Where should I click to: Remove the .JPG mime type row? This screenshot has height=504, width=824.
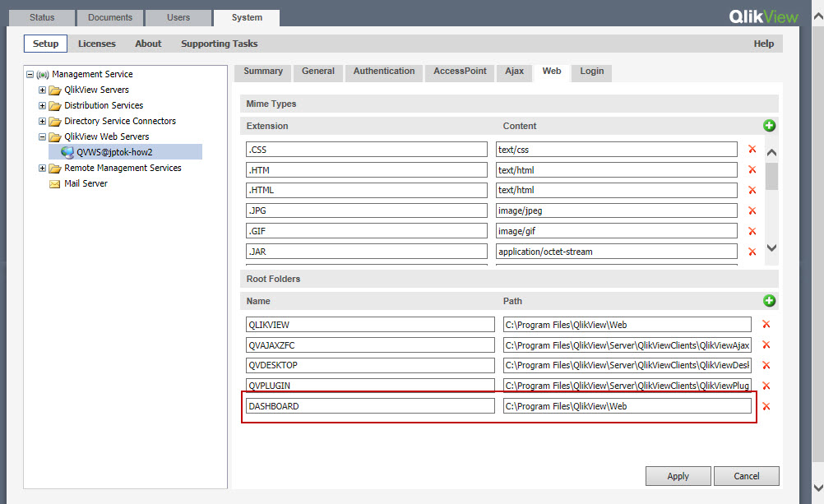(x=752, y=210)
